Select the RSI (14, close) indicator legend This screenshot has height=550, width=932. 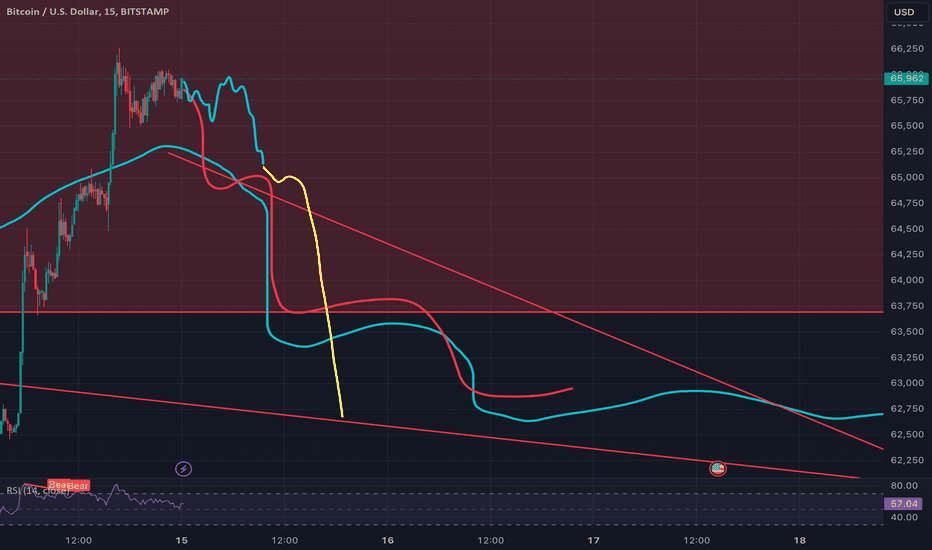[x=37, y=491]
